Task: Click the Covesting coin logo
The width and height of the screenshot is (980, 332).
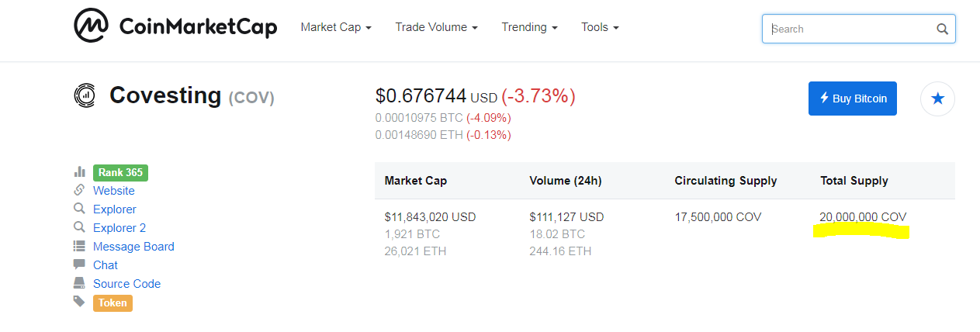Action: coord(84,95)
